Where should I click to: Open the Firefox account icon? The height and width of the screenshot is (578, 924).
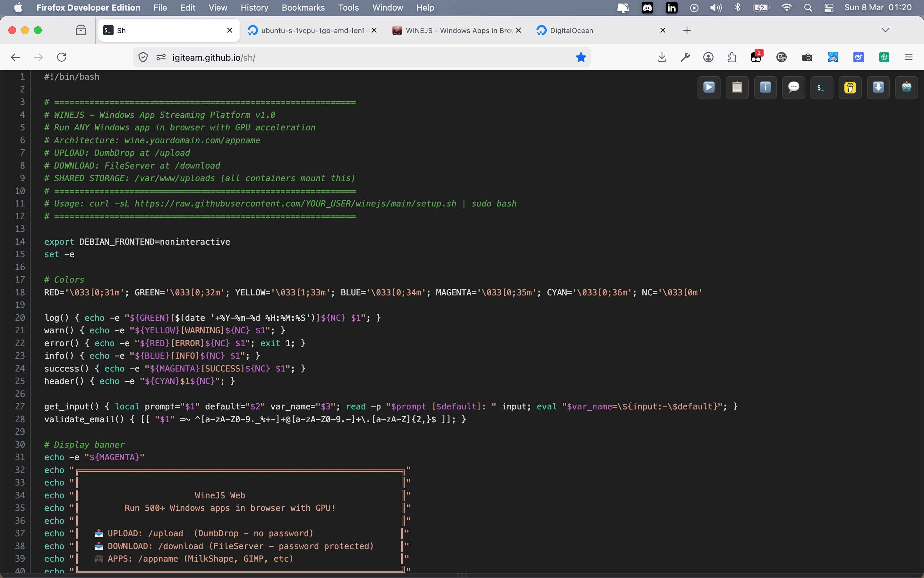(x=708, y=57)
